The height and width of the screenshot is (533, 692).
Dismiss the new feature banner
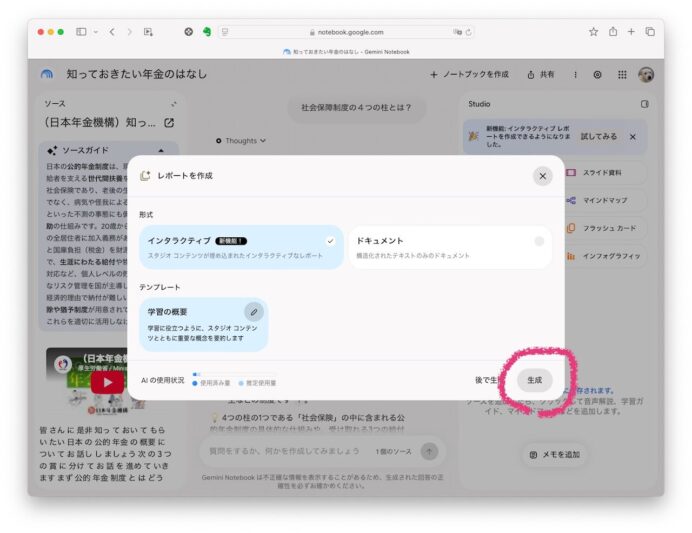(632, 136)
